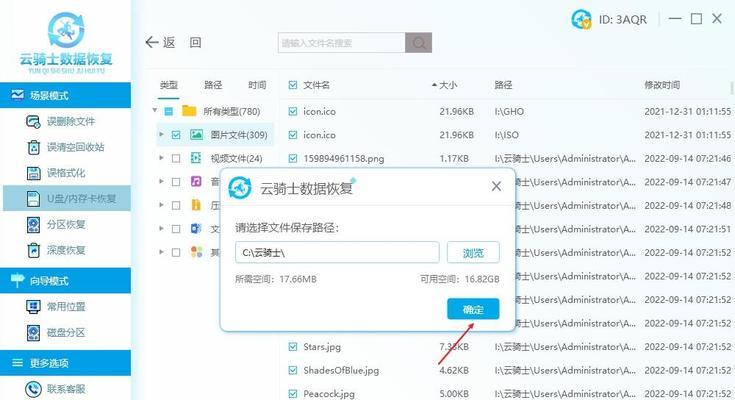The width and height of the screenshot is (735, 400).
Task: Select U盘/内存卡恢复 mode
Action: [67, 198]
